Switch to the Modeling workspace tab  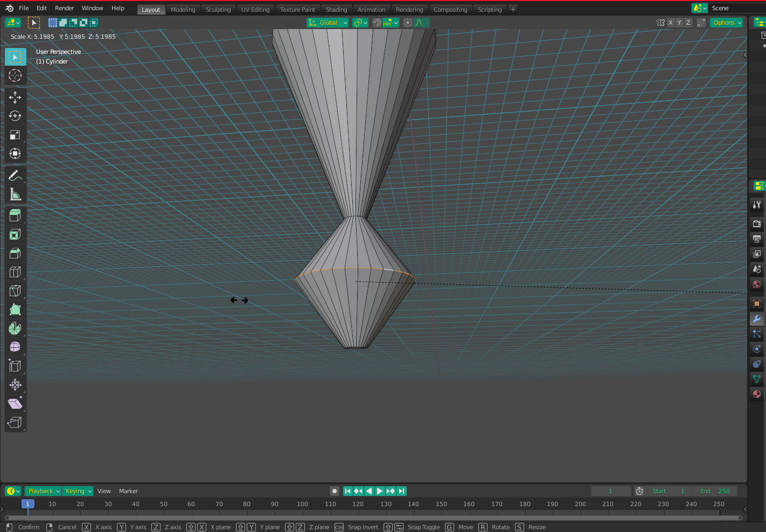183,10
